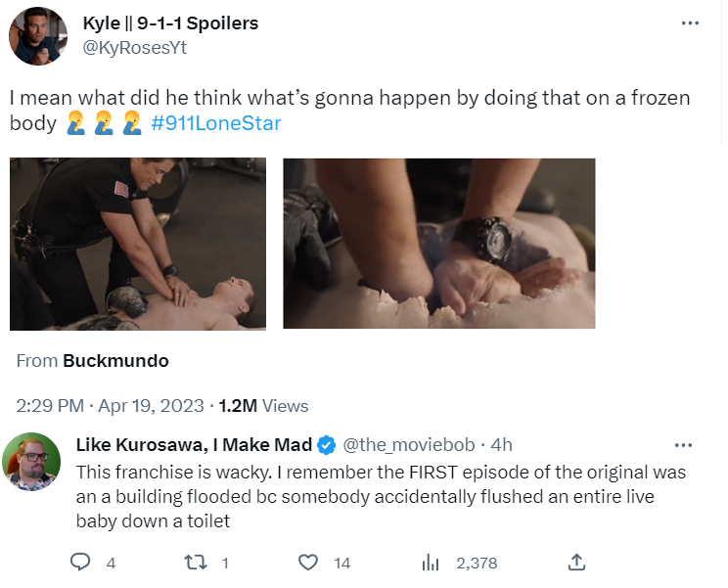Click the 1.2M Views count
Viewport: 728px width, 588px height.
tap(263, 405)
